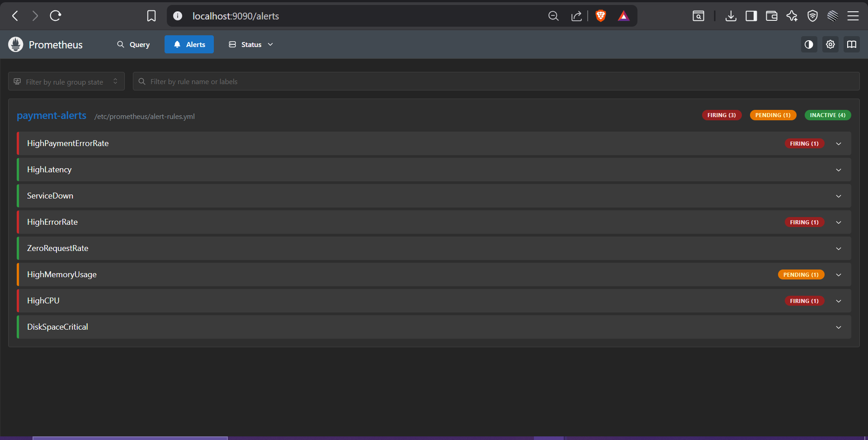Open Brave Rewards triangle icon
868x440 pixels.
(x=623, y=16)
